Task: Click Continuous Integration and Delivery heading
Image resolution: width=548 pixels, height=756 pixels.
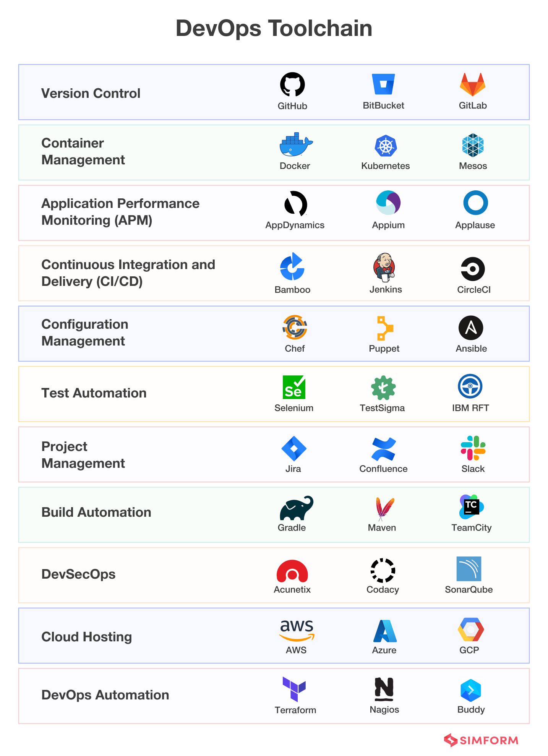Action: click(128, 273)
